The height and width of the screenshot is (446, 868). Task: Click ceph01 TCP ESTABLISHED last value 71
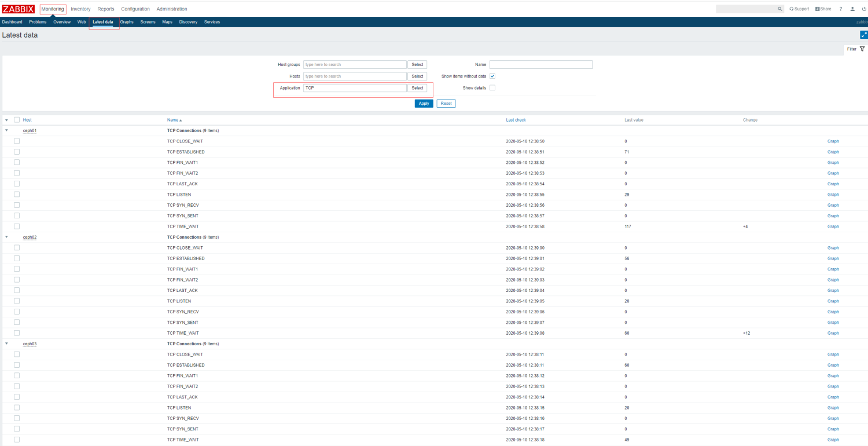627,152
